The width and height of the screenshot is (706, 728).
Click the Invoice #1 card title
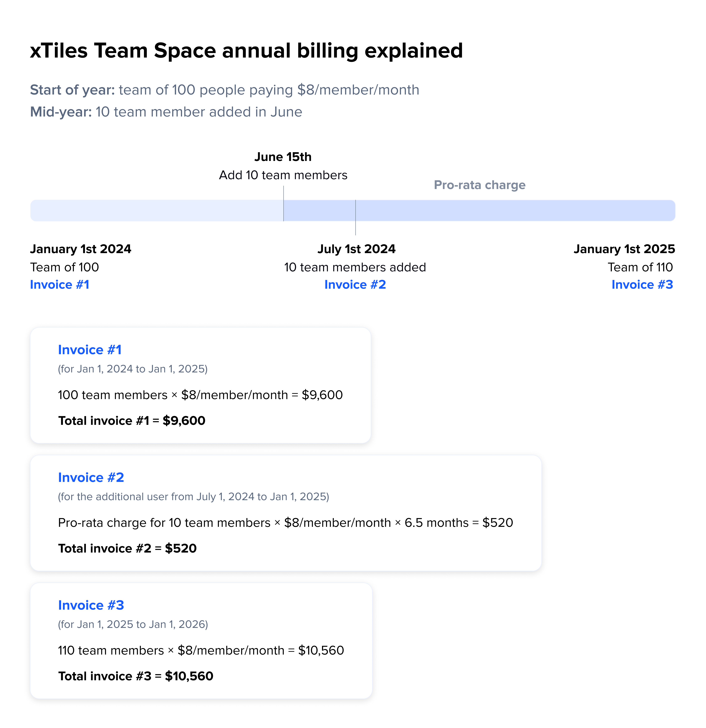click(90, 350)
